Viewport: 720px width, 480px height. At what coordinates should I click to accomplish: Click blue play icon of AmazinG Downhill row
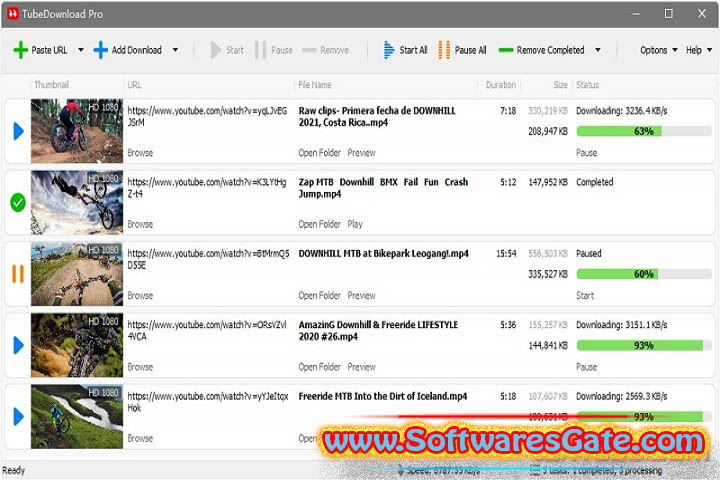pyautogui.click(x=18, y=345)
